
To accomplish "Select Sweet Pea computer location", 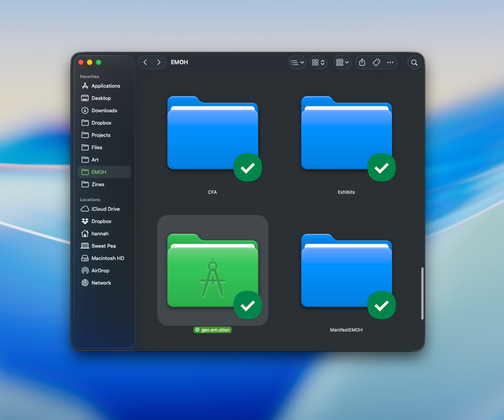I will tap(104, 246).
